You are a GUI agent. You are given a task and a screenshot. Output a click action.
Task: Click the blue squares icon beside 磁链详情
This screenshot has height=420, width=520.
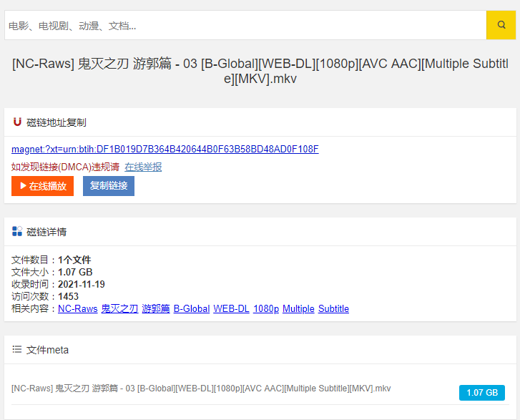[x=17, y=231]
